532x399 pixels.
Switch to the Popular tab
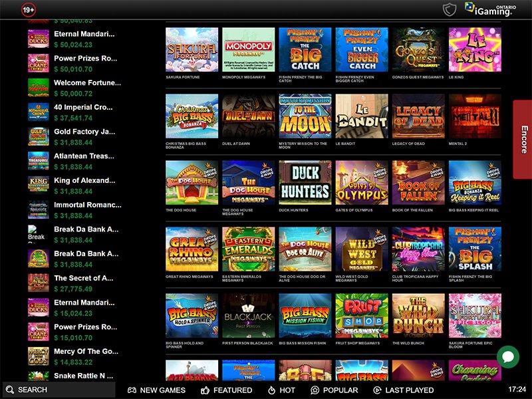tap(334, 390)
